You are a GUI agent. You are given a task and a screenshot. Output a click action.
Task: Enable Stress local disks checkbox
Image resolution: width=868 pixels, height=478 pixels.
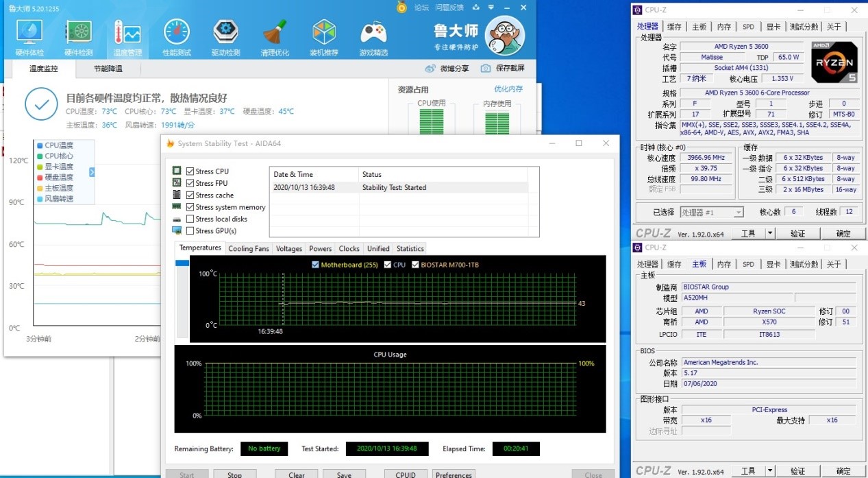click(190, 219)
